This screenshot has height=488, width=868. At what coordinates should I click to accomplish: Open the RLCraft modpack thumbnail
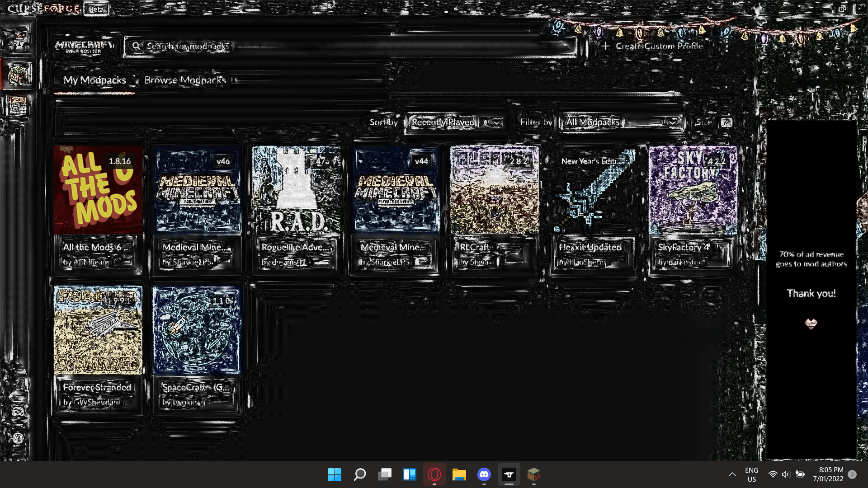(x=495, y=190)
